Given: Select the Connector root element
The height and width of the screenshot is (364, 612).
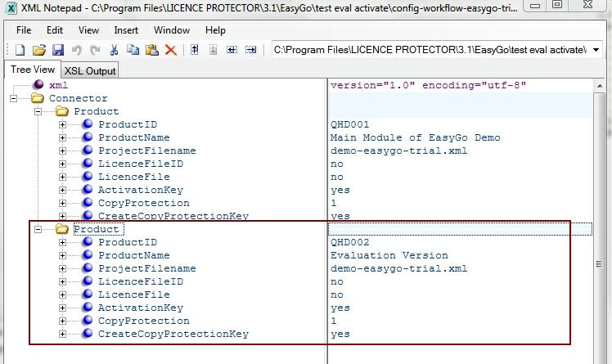Looking at the screenshot, I should pos(78,98).
